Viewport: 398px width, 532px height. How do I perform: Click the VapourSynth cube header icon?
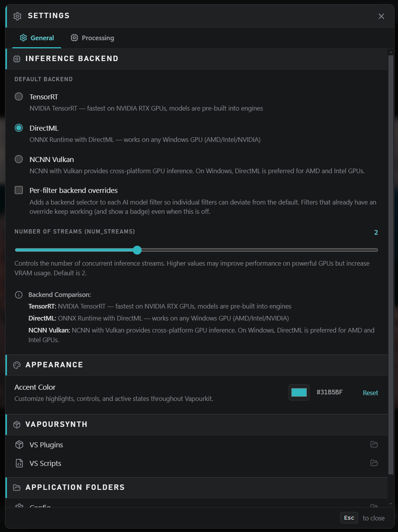(17, 425)
